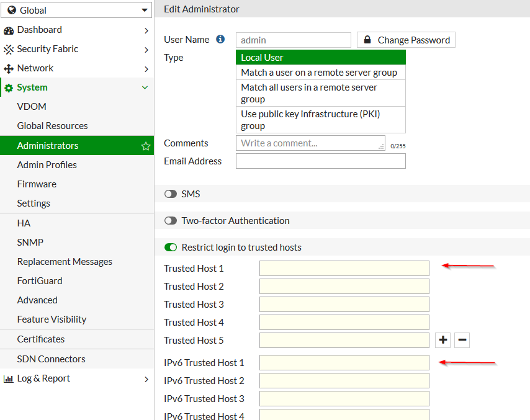Enable Two-factor Authentication
This screenshot has height=420, width=530.
click(170, 220)
